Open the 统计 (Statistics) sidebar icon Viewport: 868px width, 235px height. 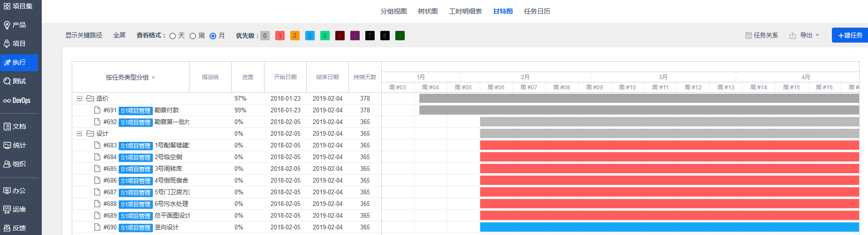[x=7, y=145]
